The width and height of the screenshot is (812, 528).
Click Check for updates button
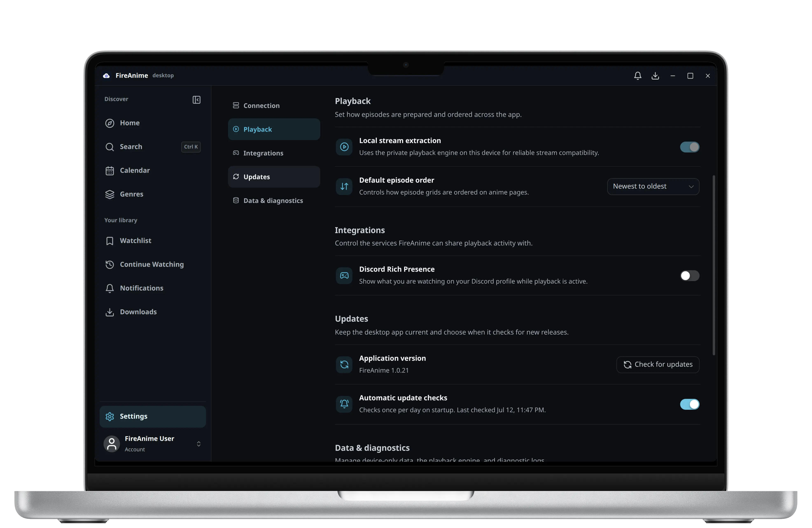point(657,364)
